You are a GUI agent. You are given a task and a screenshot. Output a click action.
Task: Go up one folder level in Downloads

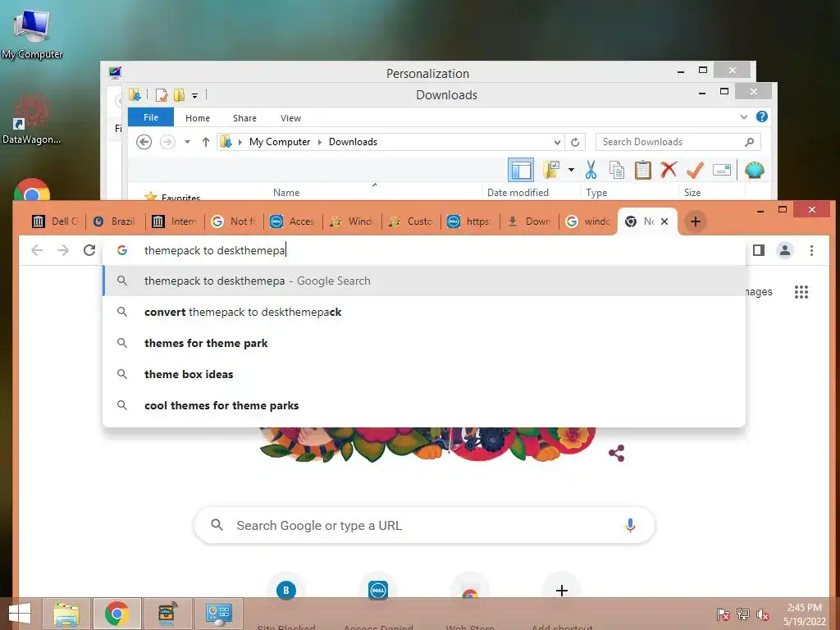tap(206, 142)
